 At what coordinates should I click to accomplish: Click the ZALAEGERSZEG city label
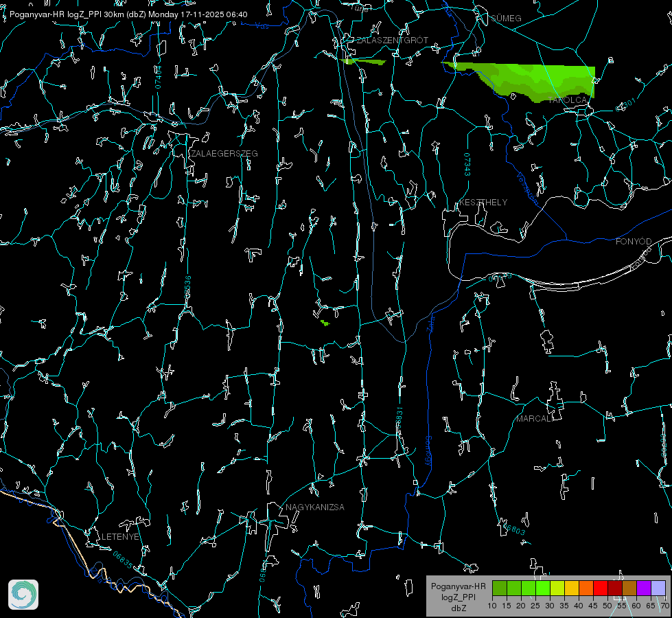point(224,154)
